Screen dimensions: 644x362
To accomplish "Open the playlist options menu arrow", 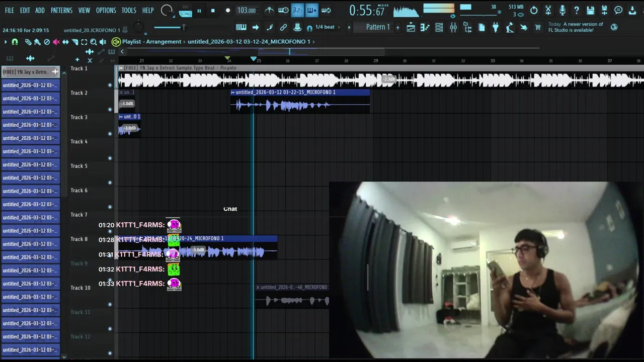I will pos(6,42).
